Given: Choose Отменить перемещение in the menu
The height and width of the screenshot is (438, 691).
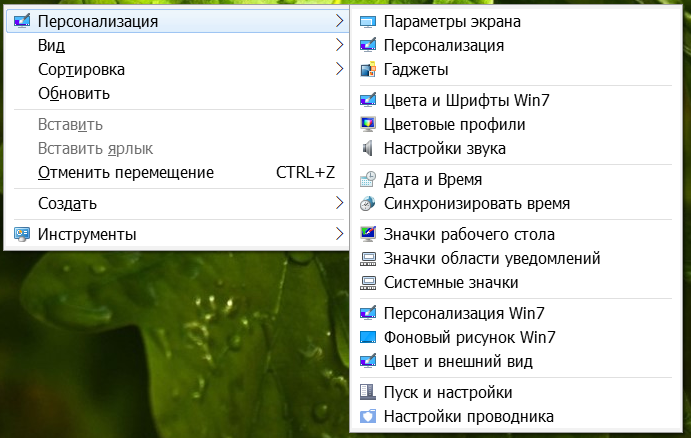Looking at the screenshot, I should [x=126, y=173].
